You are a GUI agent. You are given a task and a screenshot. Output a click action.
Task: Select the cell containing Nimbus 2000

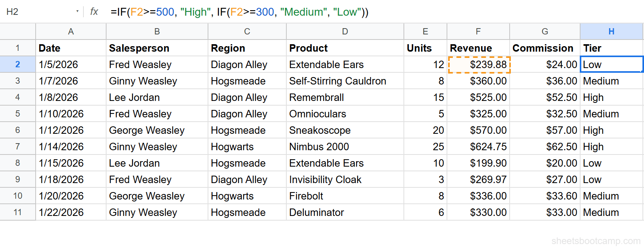click(x=344, y=147)
